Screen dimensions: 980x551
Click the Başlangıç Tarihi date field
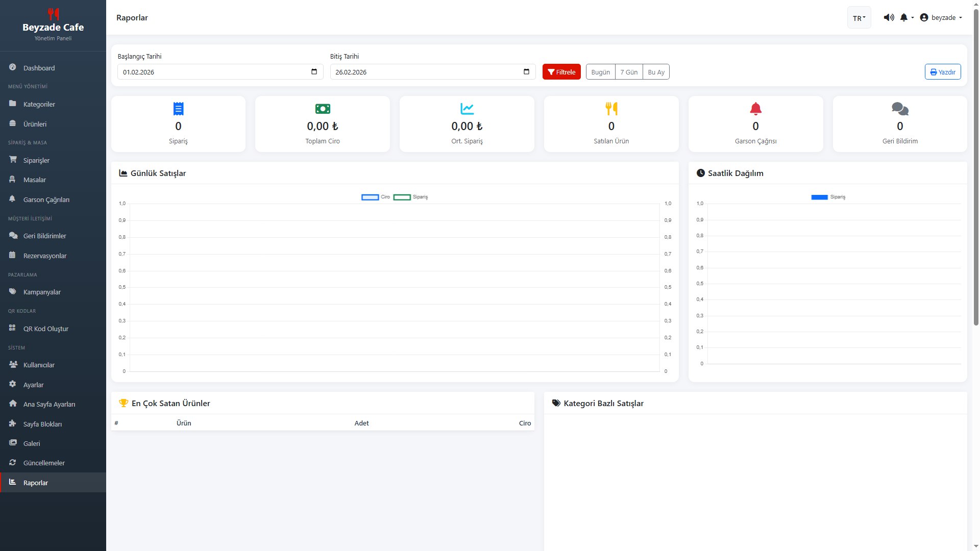pos(214,72)
